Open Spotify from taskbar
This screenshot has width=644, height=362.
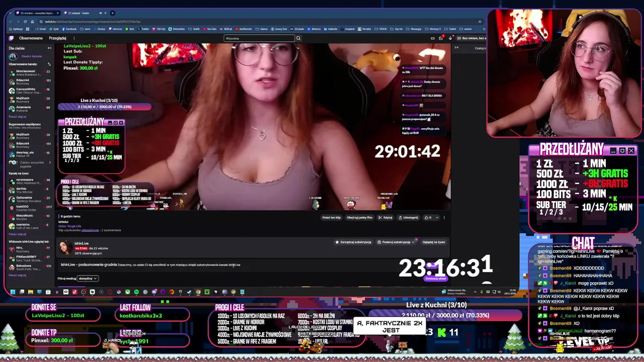pyautogui.click(x=136, y=292)
